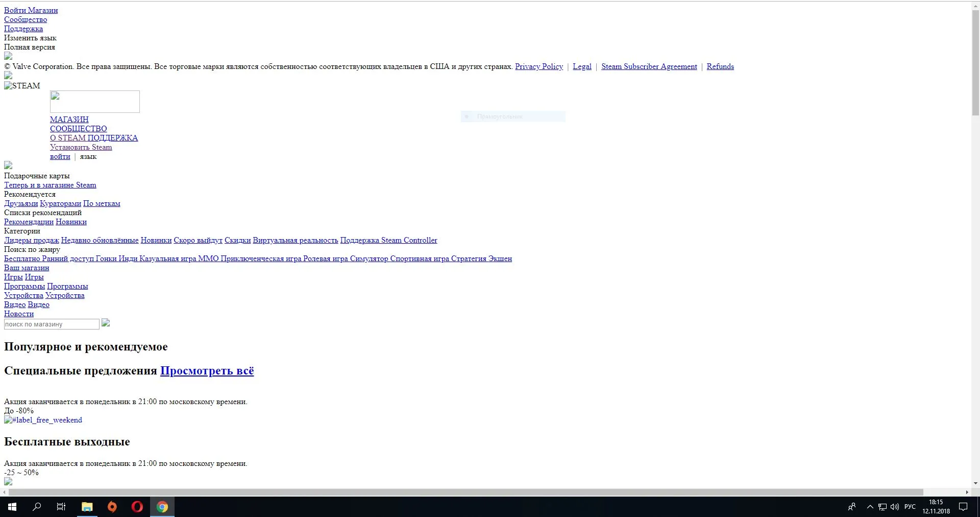The image size is (980, 517).
Task: Click Полная версия text
Action: point(30,47)
